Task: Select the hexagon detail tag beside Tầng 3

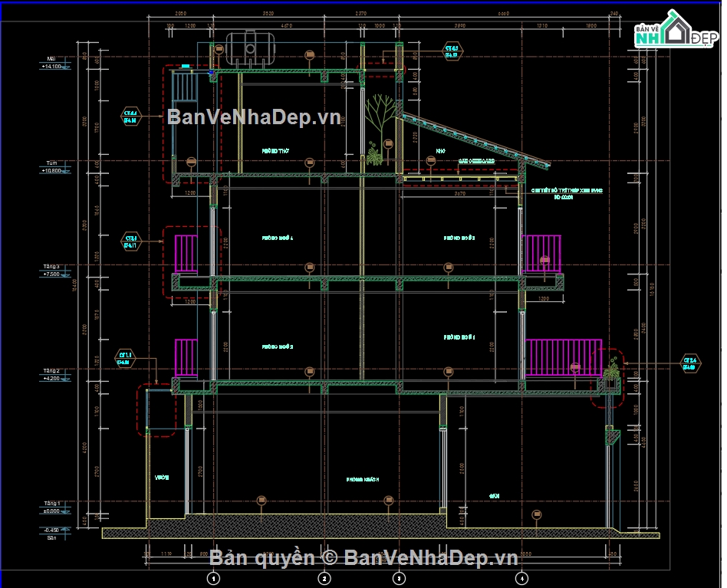Action: coord(131,241)
